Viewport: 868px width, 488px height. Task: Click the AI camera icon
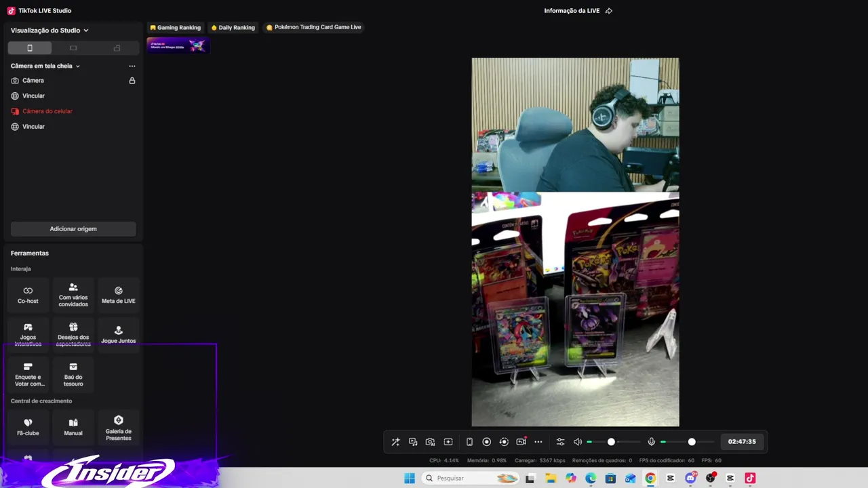pyautogui.click(x=430, y=442)
